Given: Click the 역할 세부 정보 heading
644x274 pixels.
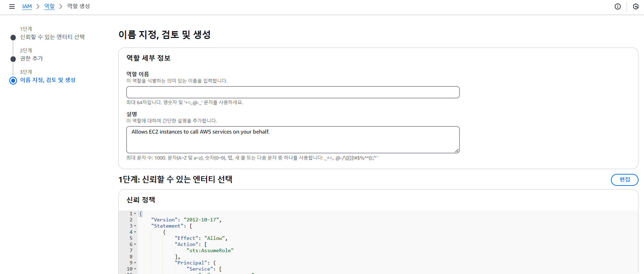Looking at the screenshot, I should click(148, 58).
